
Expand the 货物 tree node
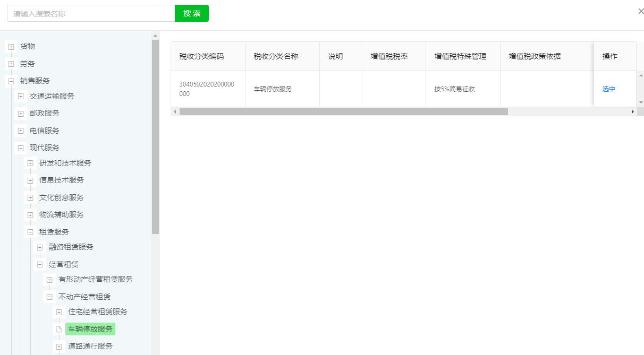[11, 47]
